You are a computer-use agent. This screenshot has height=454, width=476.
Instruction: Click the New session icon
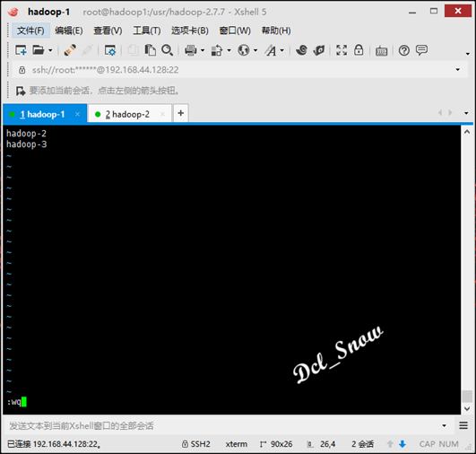21,50
